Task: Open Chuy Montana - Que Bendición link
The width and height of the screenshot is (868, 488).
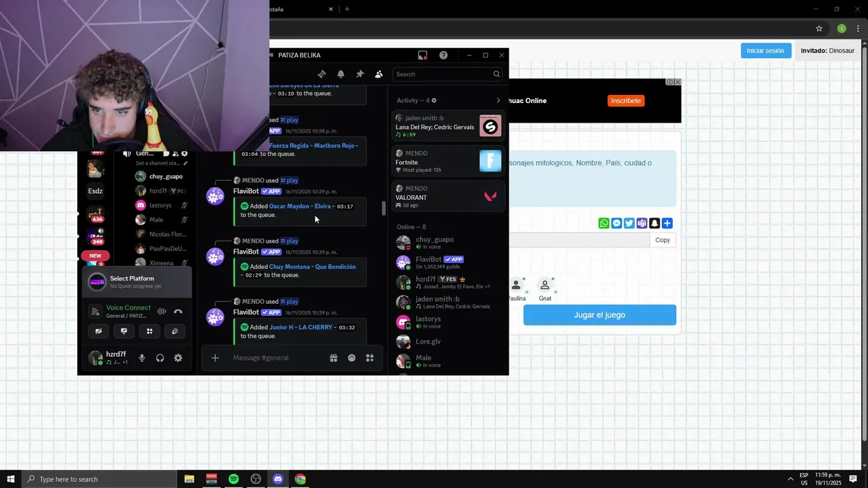Action: tap(312, 266)
